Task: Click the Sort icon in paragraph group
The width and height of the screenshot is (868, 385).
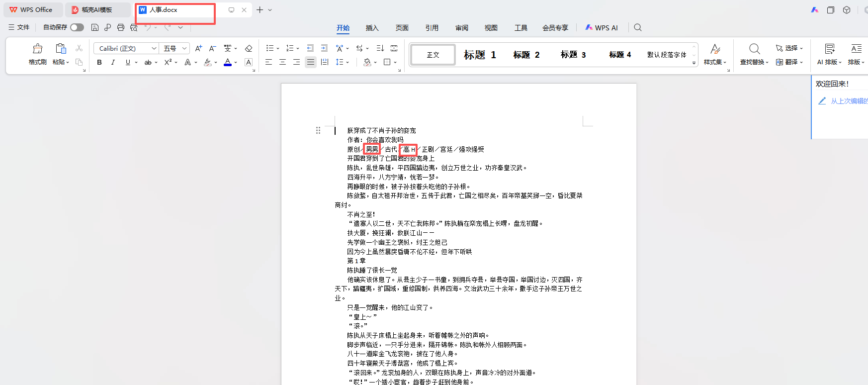Action: [x=380, y=48]
